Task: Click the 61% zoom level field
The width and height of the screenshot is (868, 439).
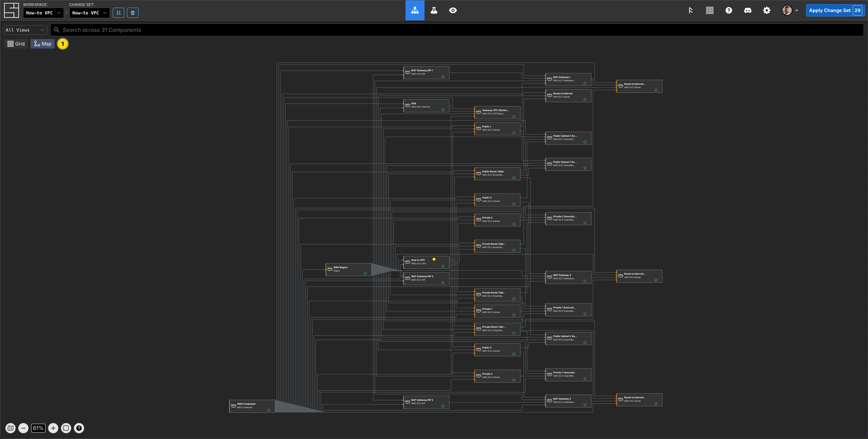Action: (x=38, y=428)
